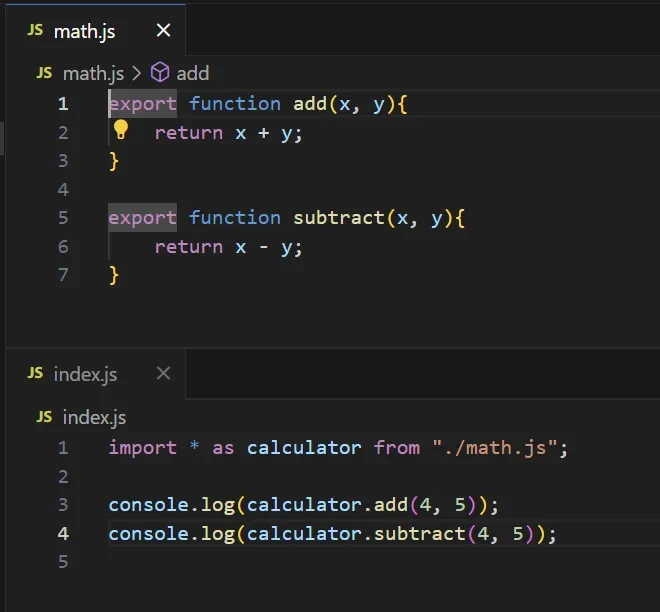Viewport: 660px width, 612px height.
Task: Click the import keyword in index.js
Action: point(143,448)
